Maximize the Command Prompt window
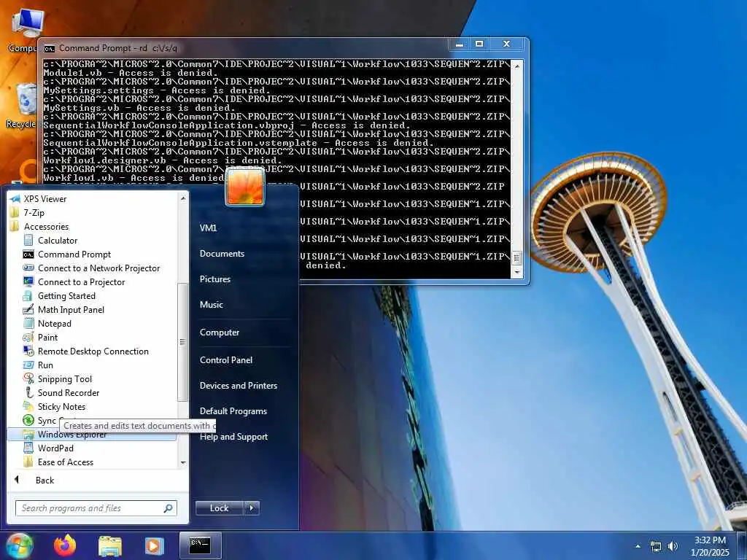Viewport: 747px width, 560px height. click(479, 44)
